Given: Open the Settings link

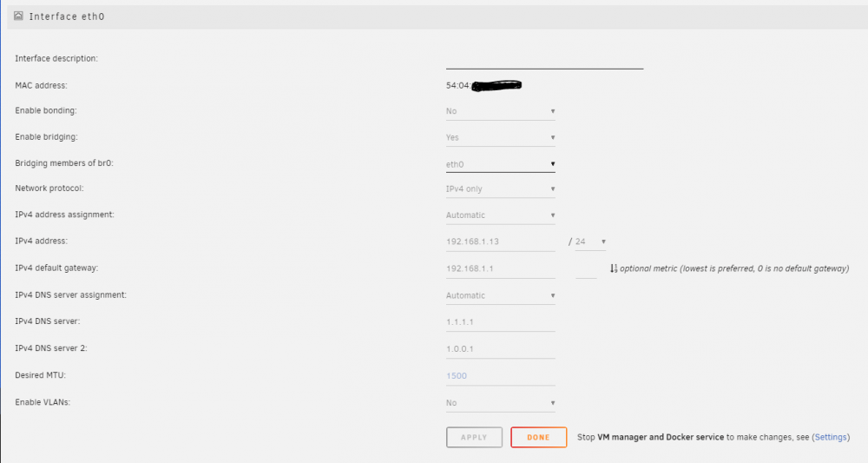Looking at the screenshot, I should pos(831,438).
